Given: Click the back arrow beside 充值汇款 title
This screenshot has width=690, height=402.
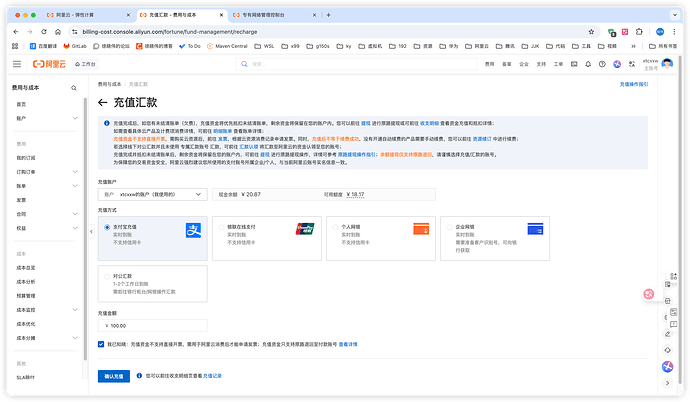Looking at the screenshot, I should click(103, 102).
